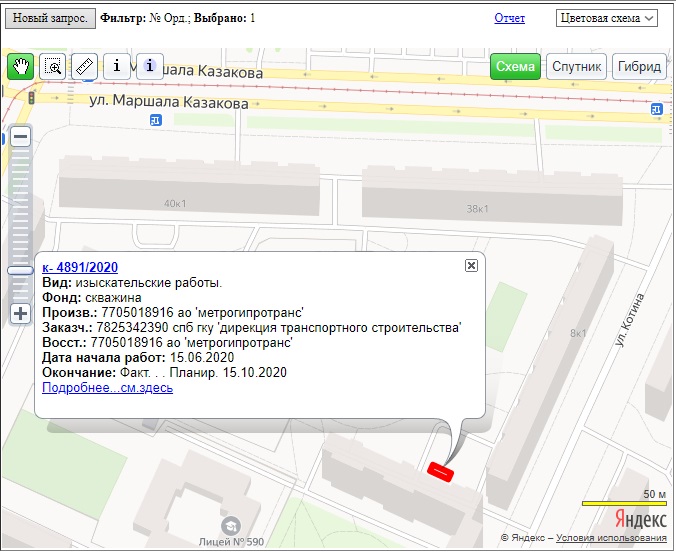The height and width of the screenshot is (552, 676).
Task: Open the Цветовая схема dropdown
Action: 606,18
